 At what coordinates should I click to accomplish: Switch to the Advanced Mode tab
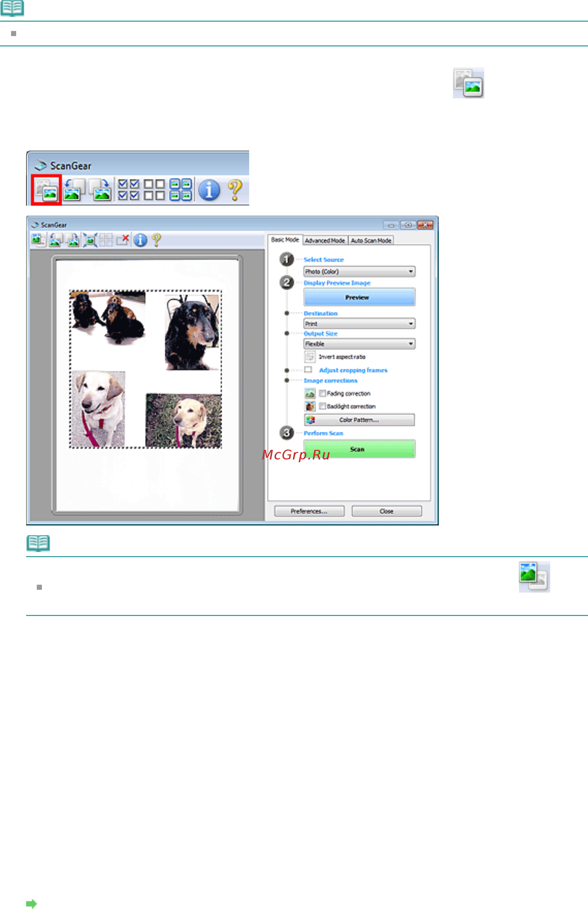pyautogui.click(x=325, y=241)
